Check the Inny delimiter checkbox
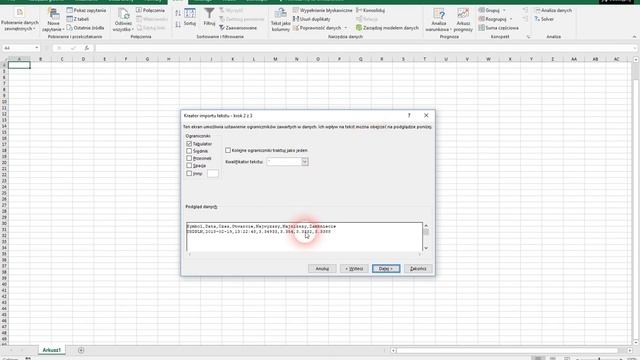Screen dimensions: 640x360 pyautogui.click(x=189, y=173)
